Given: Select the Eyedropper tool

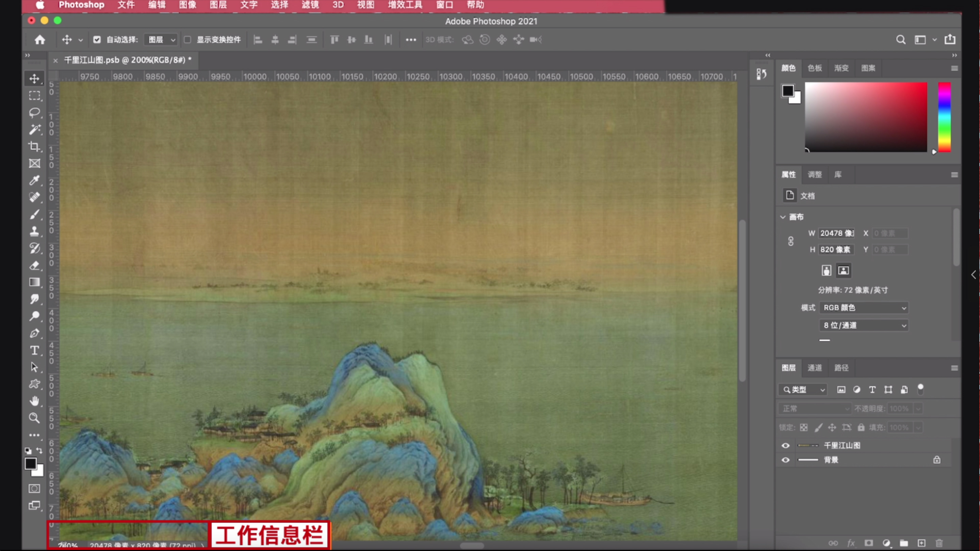Looking at the screenshot, I should pos(35,180).
